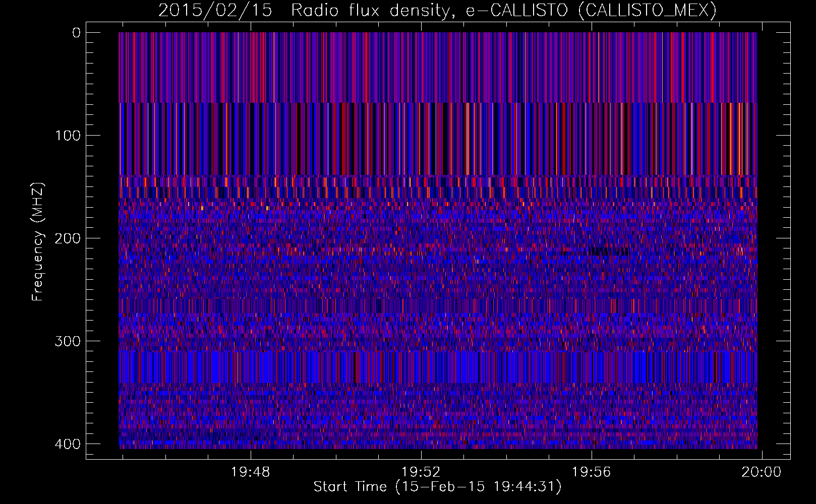This screenshot has height=504, width=816.
Task: Click the 400 frequency tick label
Action: tap(67, 444)
